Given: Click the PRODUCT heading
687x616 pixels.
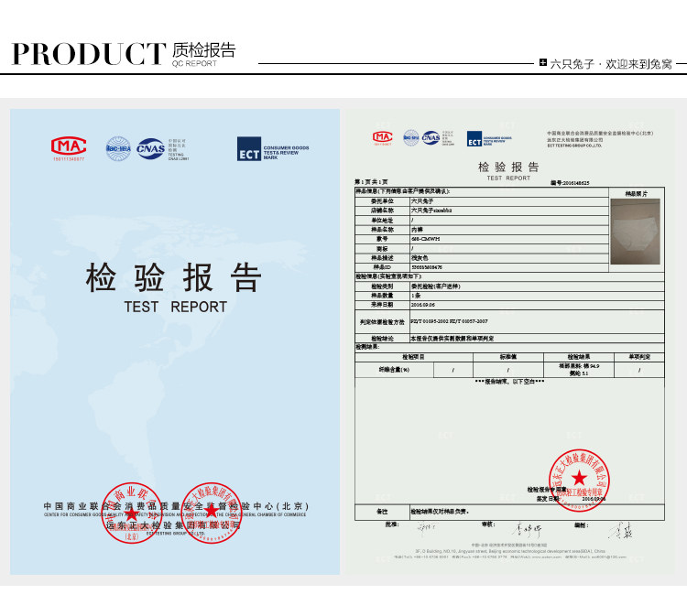Looking at the screenshot, I should pos(89,54).
